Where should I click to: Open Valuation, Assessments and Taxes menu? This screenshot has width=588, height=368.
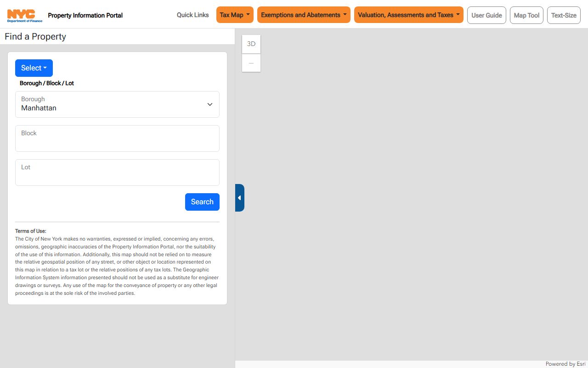pos(408,15)
